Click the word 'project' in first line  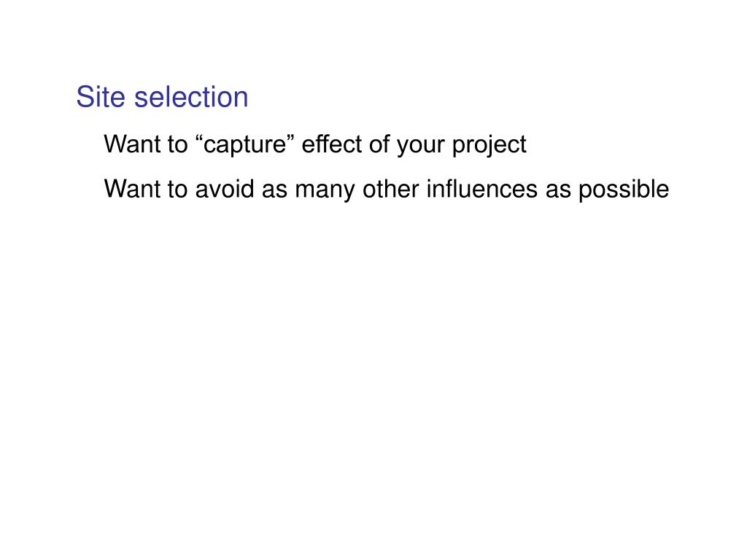point(489,145)
